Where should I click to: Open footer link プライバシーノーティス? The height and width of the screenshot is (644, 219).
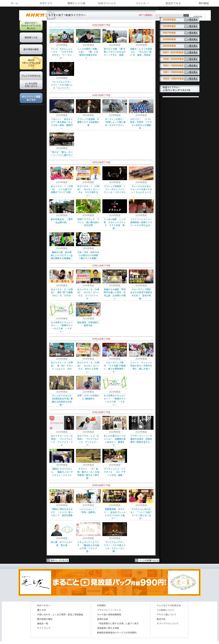(x=109, y=610)
